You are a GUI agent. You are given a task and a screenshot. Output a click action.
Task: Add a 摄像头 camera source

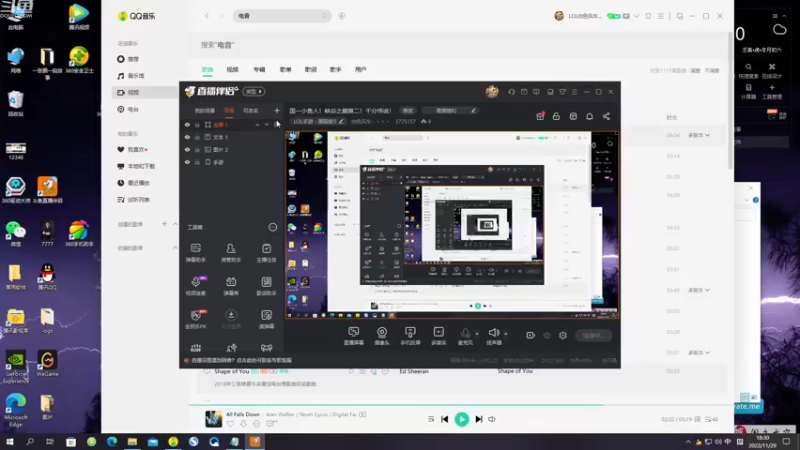382,336
